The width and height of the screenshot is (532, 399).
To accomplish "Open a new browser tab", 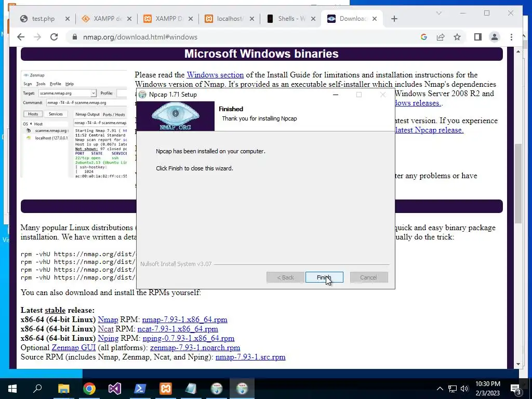I will point(394,19).
